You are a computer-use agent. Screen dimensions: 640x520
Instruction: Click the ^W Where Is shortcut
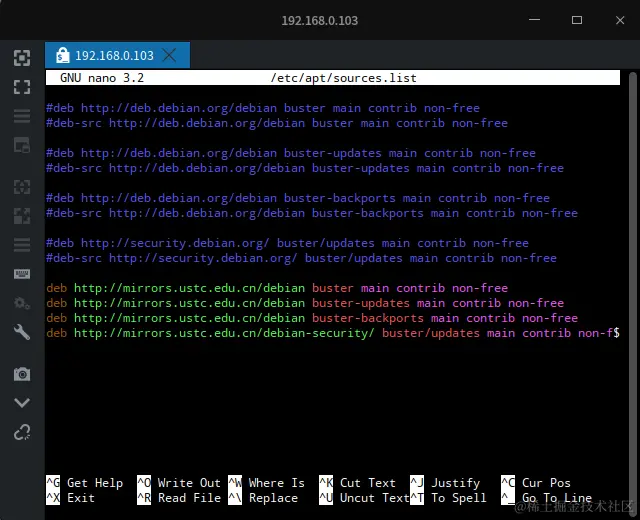[x=266, y=483]
